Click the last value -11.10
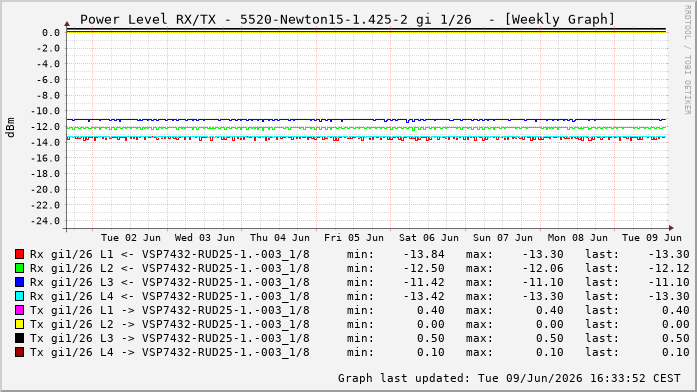 click(x=669, y=282)
